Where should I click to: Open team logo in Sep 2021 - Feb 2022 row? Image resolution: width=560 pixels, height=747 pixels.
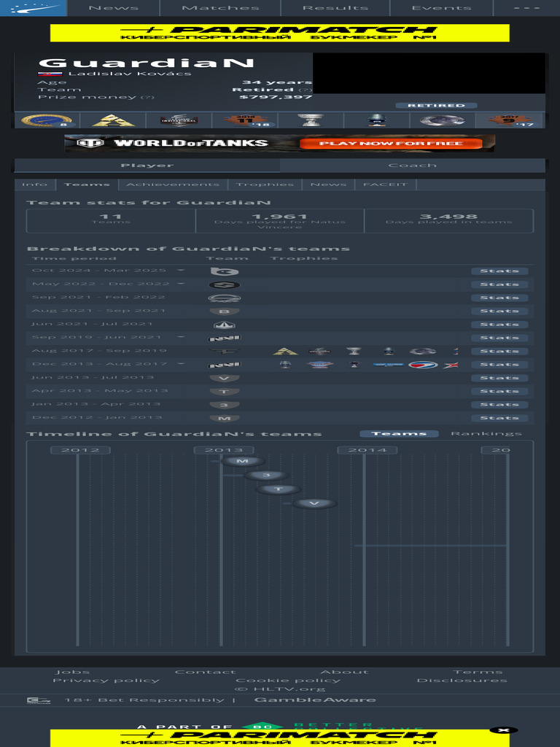(225, 298)
